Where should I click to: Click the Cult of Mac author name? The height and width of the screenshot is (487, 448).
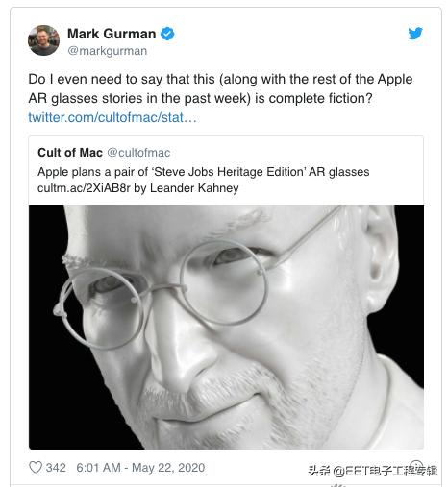(70, 153)
